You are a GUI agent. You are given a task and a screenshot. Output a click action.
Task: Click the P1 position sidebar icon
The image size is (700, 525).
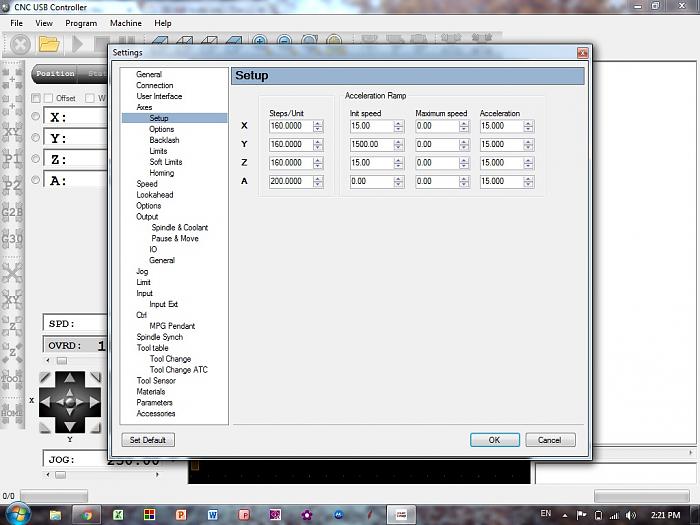[12, 158]
